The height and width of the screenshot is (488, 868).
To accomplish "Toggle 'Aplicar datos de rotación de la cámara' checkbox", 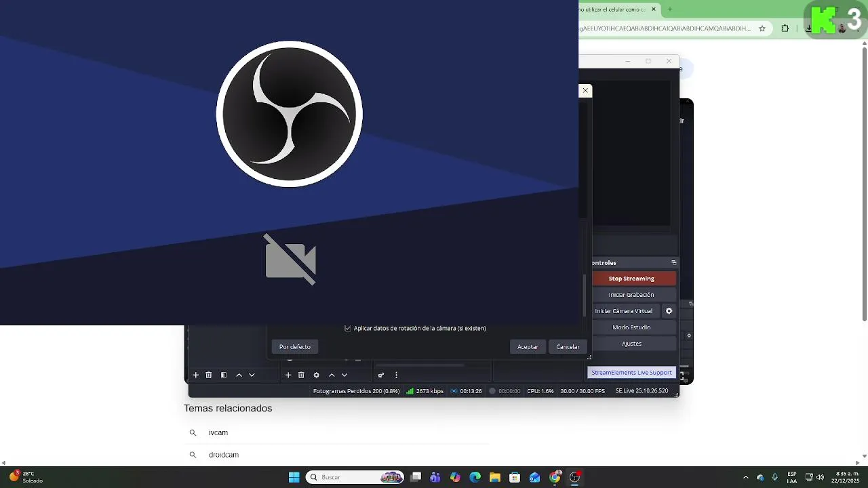I will [x=348, y=328].
